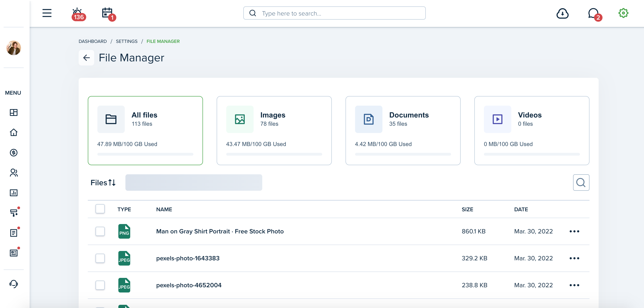This screenshot has height=308, width=644.
Task: Click the top search input field
Action: (334, 13)
